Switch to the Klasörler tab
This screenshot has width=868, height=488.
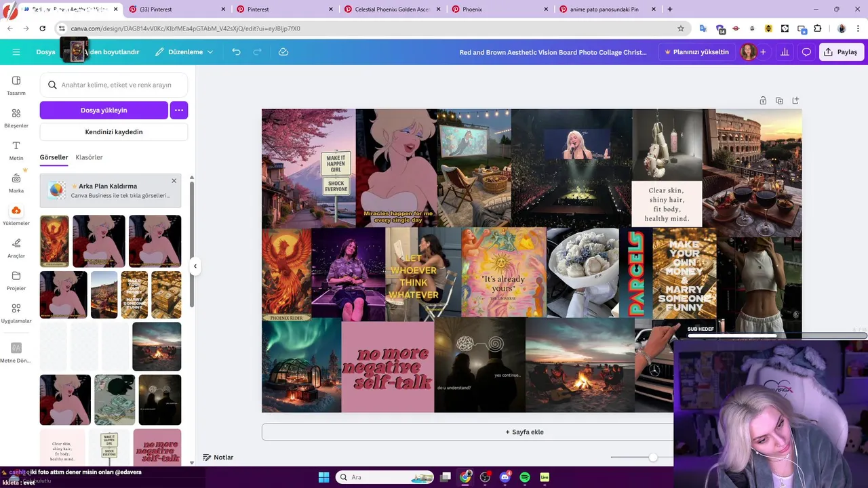[x=90, y=157]
